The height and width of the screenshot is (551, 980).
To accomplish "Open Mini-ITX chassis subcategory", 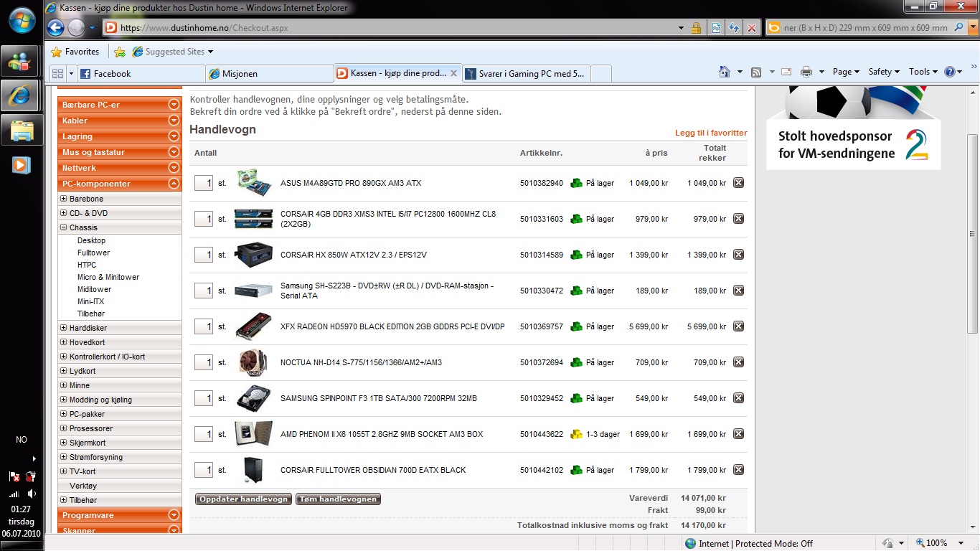I will 90,301.
